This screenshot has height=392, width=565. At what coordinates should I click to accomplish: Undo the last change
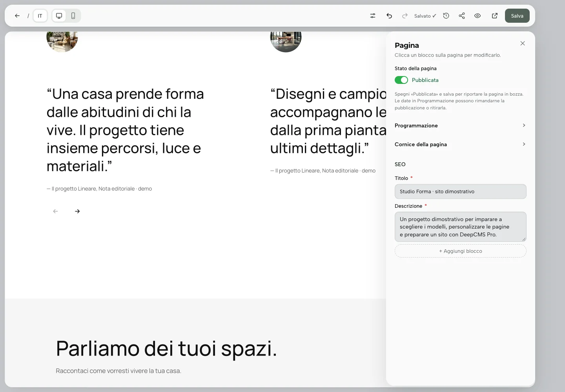[x=389, y=16]
